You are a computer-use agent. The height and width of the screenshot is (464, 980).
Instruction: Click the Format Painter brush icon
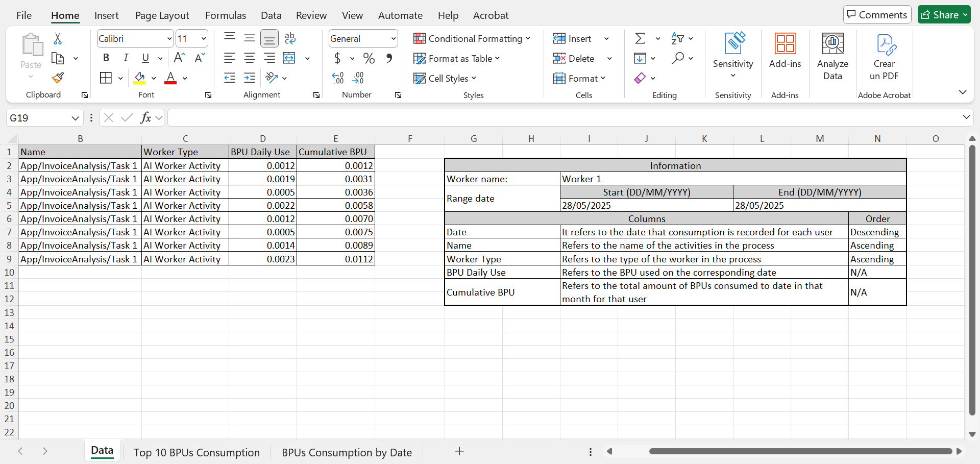pos(58,78)
